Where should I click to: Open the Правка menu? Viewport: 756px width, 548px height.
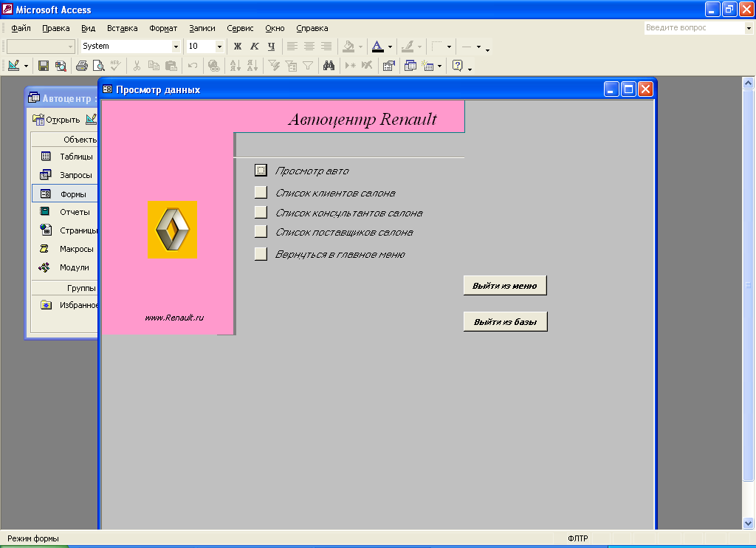coord(56,29)
